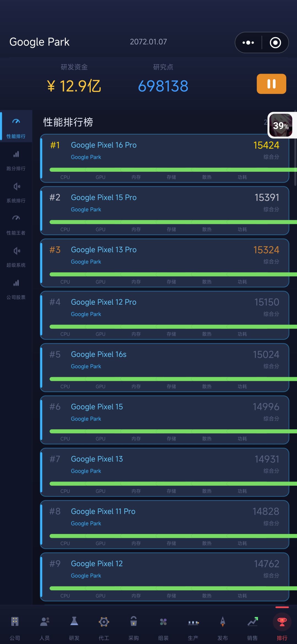The width and height of the screenshot is (297, 644).
Task: Open the 公司 building icon tab
Action: tap(15, 628)
